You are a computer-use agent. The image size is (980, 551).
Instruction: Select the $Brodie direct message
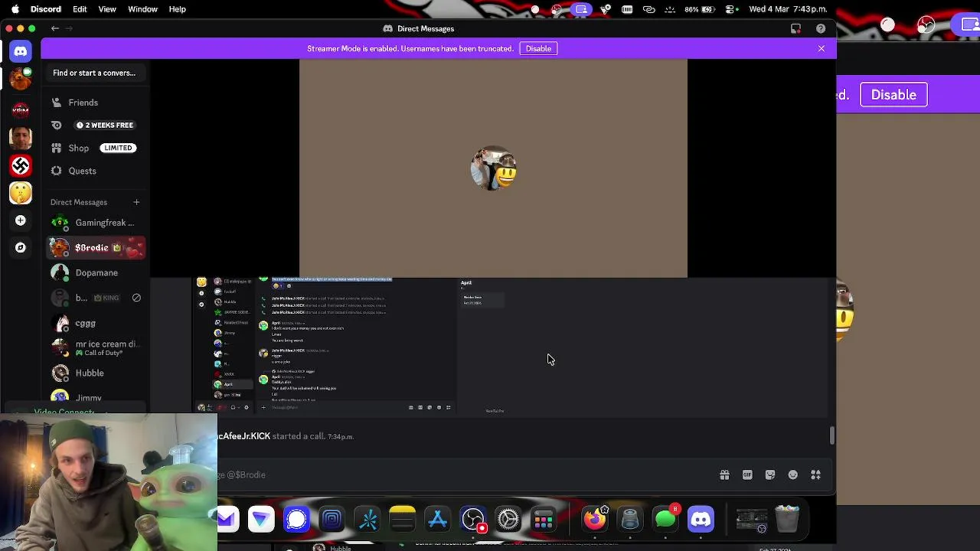point(96,248)
